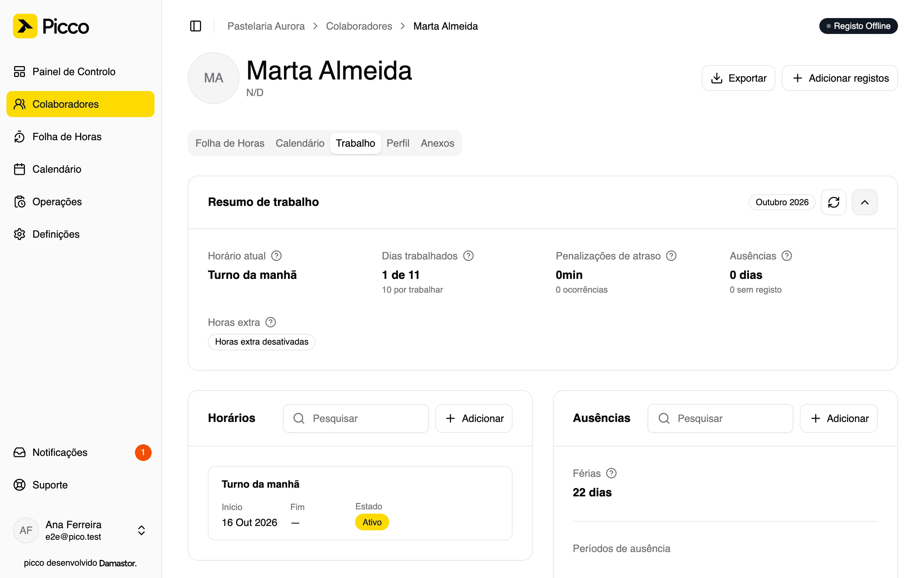The height and width of the screenshot is (578, 924).
Task: Add a new Ausência
Action: point(838,418)
